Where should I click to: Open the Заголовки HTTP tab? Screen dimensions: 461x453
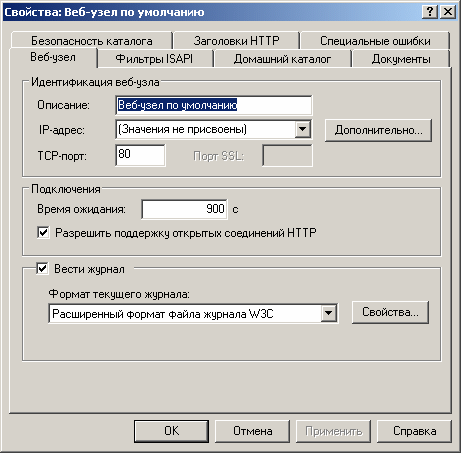point(236,41)
